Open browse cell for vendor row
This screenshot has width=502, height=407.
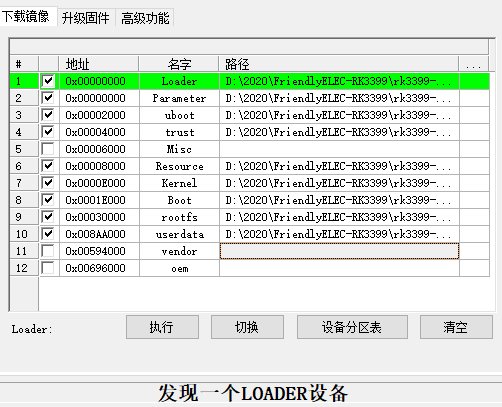[x=474, y=251]
